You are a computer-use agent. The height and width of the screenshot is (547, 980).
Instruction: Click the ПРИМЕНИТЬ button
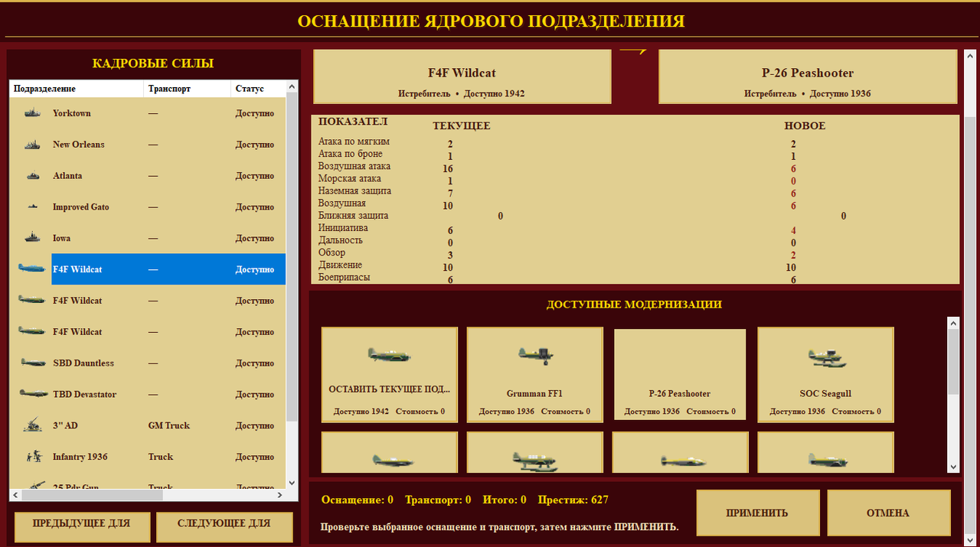(757, 513)
